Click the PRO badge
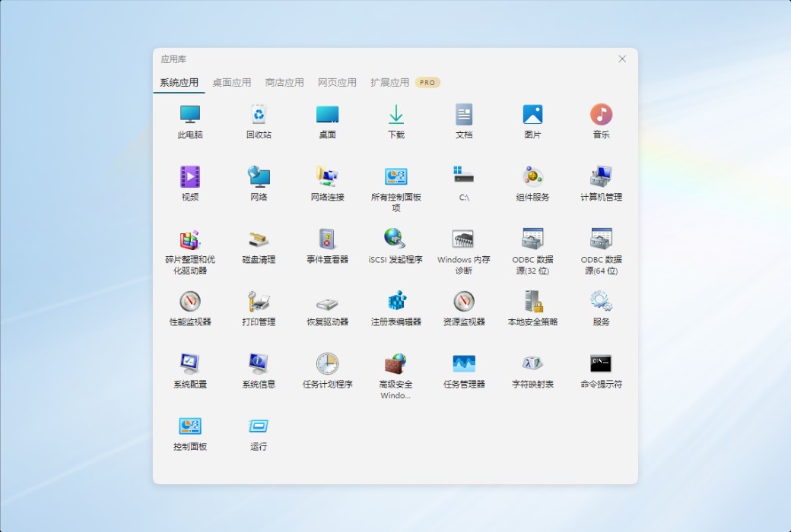The width and height of the screenshot is (791, 532). tap(427, 83)
